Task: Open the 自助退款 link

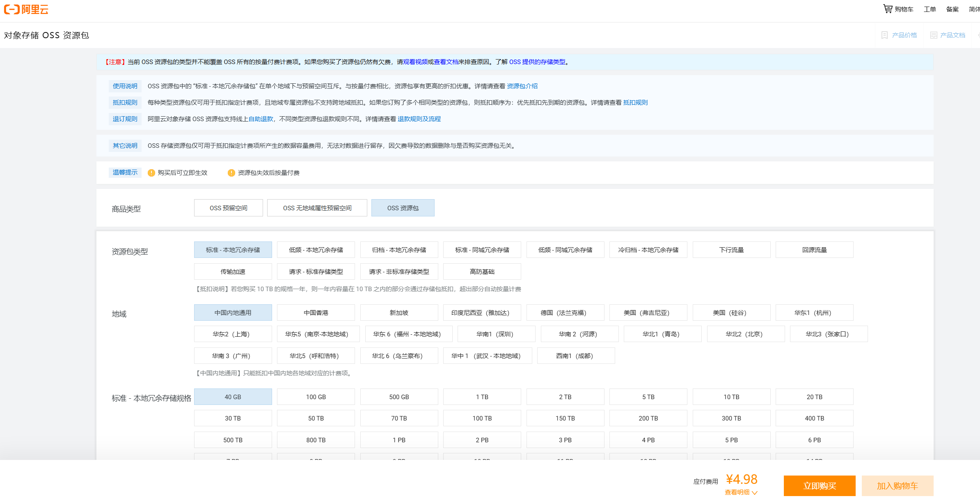Action: point(261,119)
